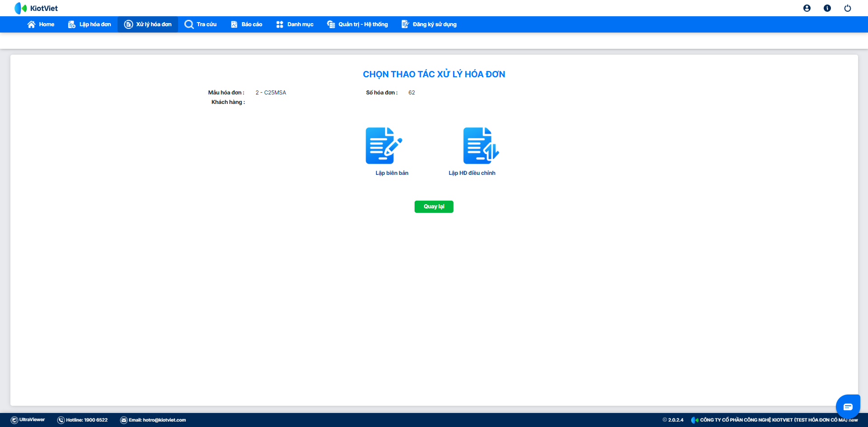Open the Danh mục menu

tap(295, 24)
